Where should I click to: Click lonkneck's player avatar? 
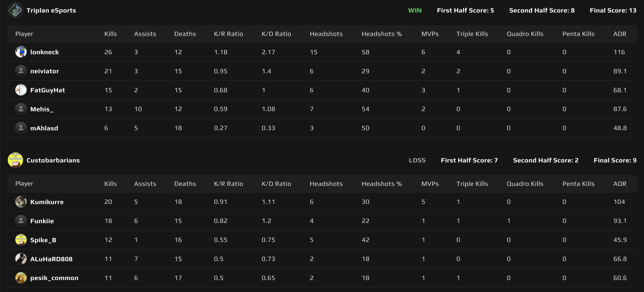(x=21, y=52)
